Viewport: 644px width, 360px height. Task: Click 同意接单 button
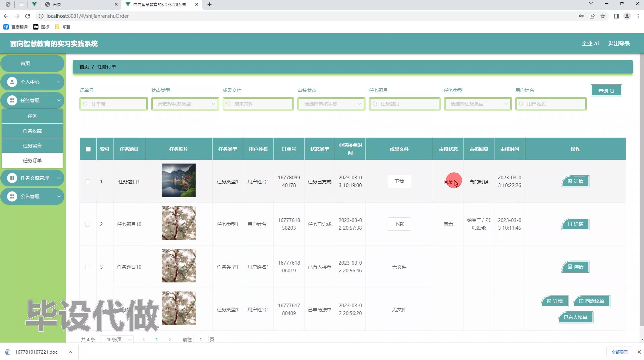591,301
